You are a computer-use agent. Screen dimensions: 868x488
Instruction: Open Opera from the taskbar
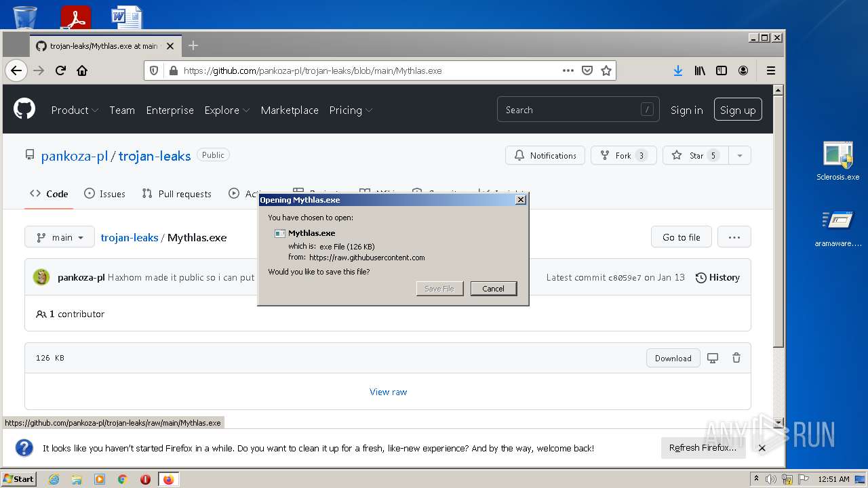tap(145, 479)
